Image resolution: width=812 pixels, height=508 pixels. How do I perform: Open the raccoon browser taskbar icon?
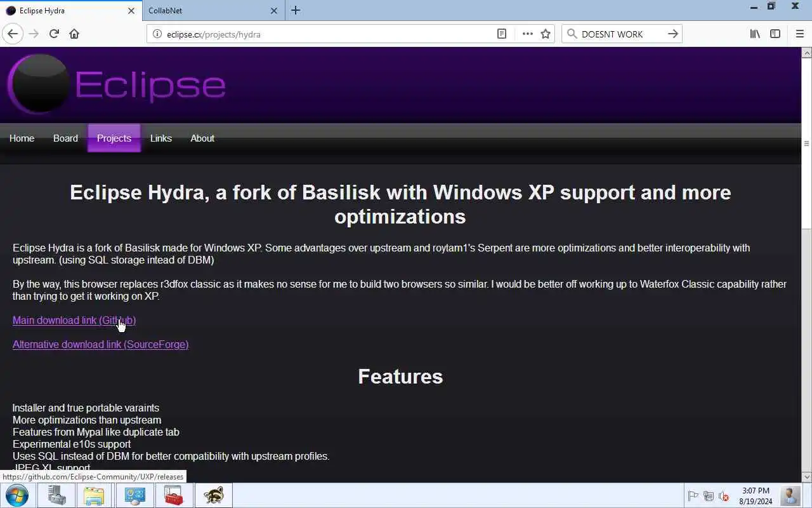(x=213, y=495)
